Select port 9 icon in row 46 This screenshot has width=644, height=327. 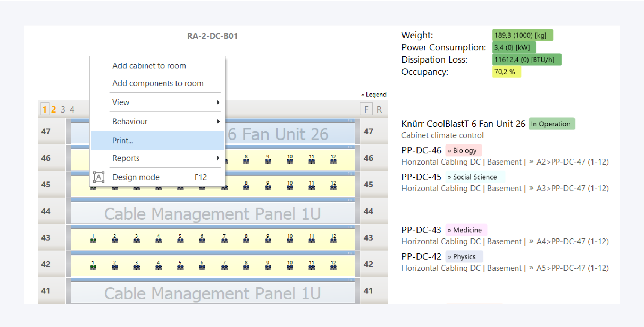coord(268,161)
